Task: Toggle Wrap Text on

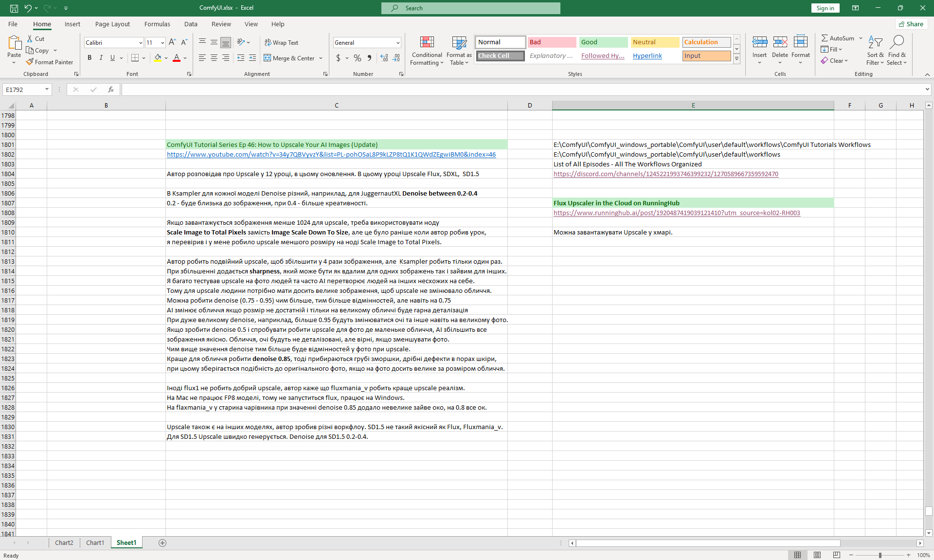Action: (x=281, y=42)
